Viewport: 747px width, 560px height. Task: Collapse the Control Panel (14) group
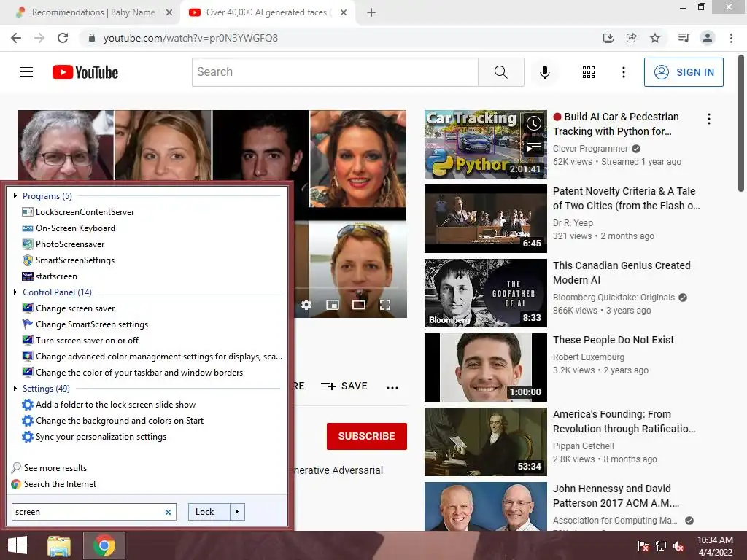(15, 292)
